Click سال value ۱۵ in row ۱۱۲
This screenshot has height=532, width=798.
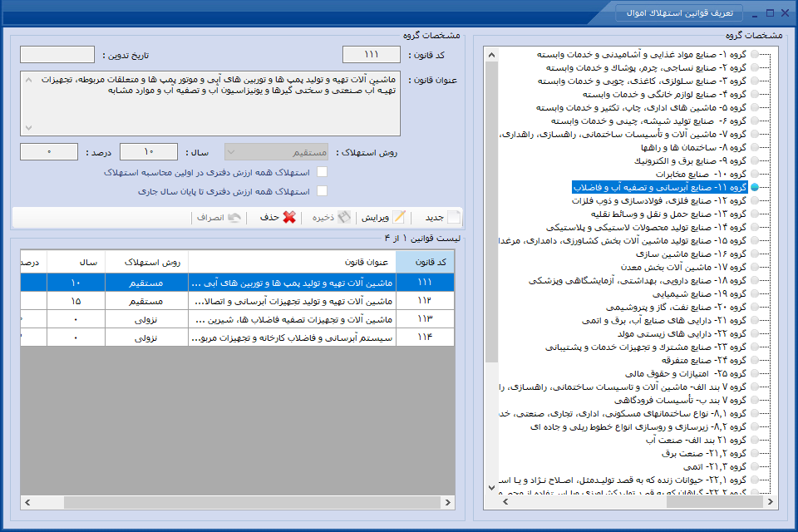pos(76,301)
